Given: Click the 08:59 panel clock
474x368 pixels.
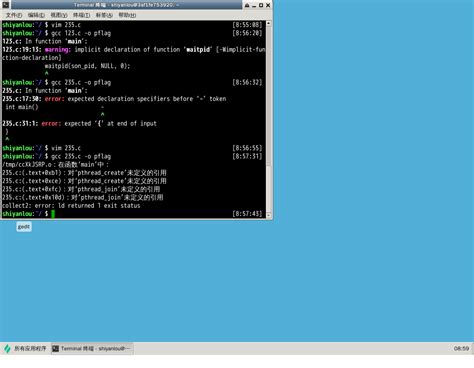Looking at the screenshot, I should [461, 348].
